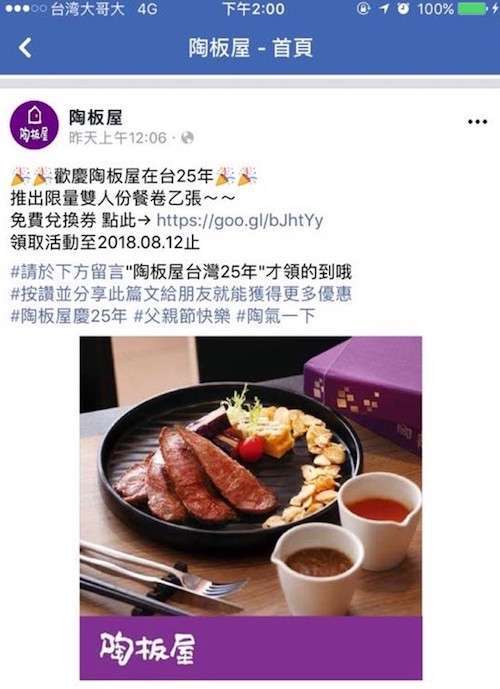Tap the location arrow status icon
500x689 pixels.
(384, 9)
